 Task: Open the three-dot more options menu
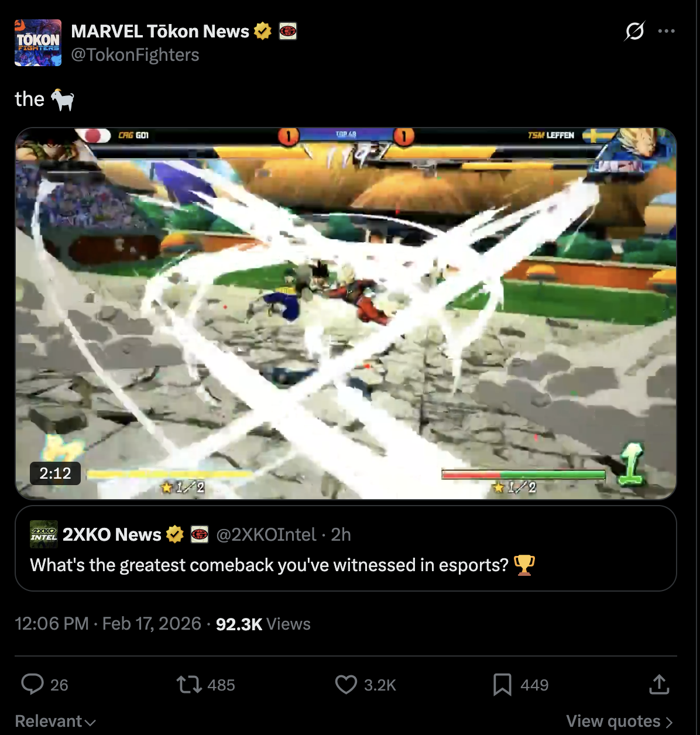[667, 31]
